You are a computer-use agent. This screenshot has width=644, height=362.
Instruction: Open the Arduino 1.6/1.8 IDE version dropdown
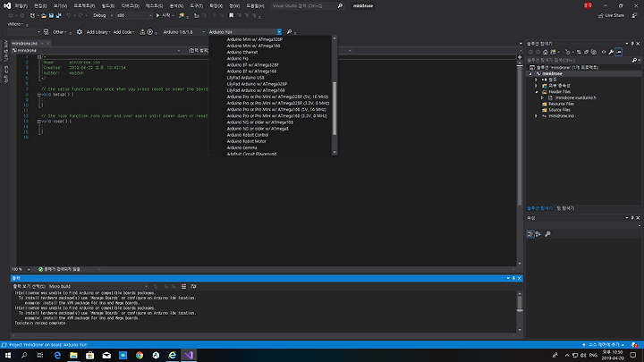point(183,32)
